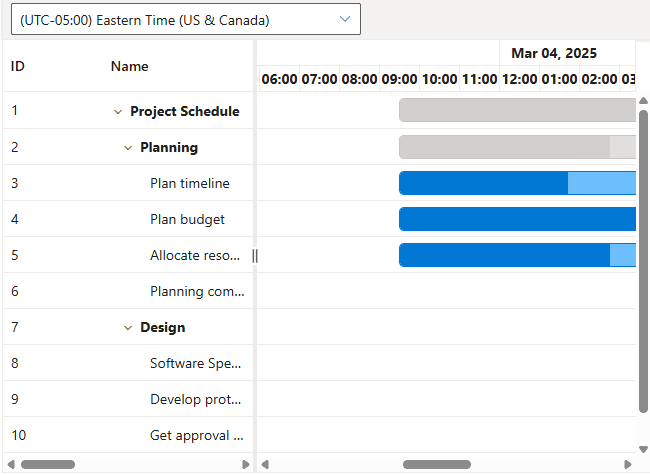Select the Software Spe... task row
The height and width of the screenshot is (475, 650).
195,363
